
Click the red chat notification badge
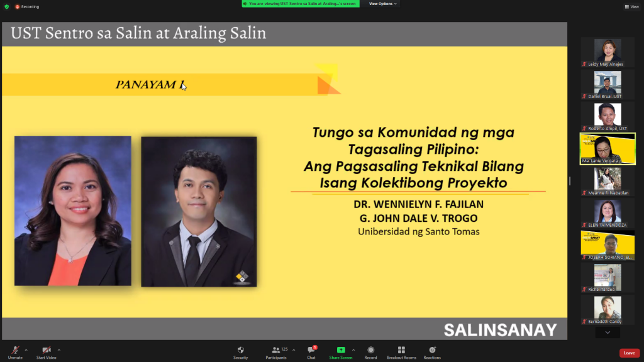click(315, 347)
